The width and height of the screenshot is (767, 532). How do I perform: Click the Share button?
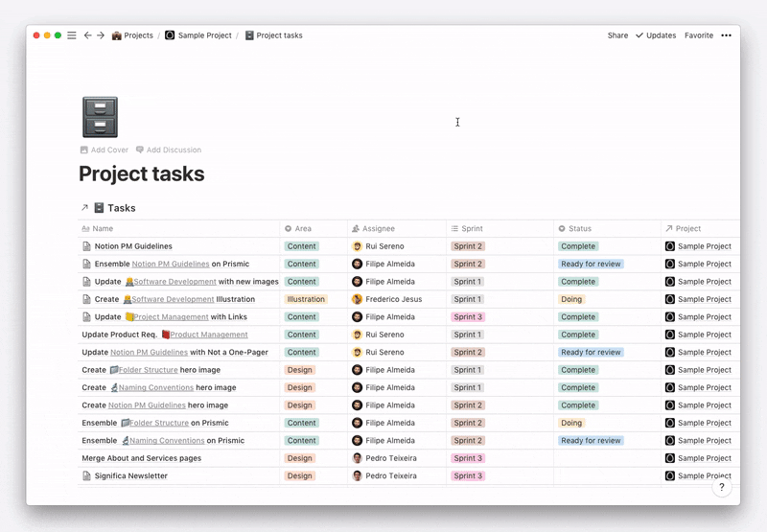click(617, 35)
